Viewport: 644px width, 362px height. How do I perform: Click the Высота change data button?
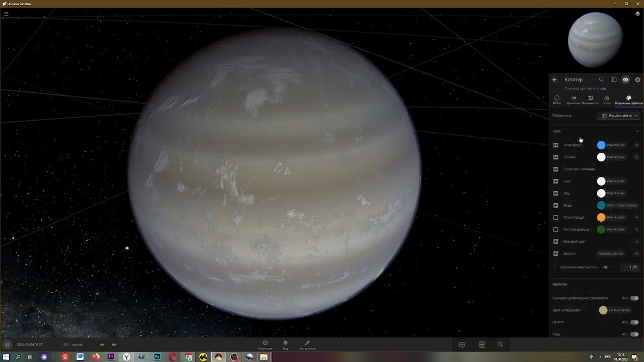point(610,253)
